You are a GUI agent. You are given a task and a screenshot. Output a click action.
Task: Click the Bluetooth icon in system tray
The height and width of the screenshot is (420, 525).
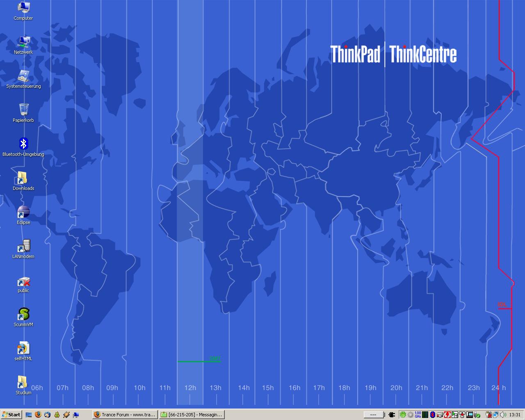coord(432,415)
